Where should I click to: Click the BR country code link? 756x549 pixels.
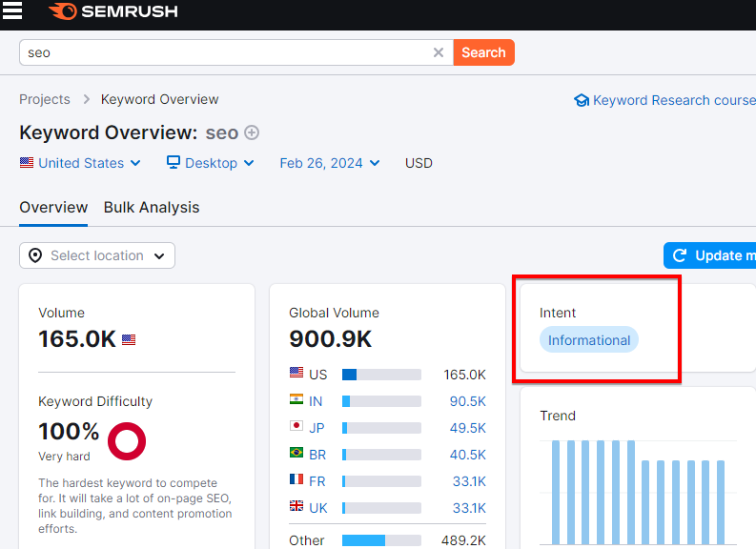[x=317, y=455]
